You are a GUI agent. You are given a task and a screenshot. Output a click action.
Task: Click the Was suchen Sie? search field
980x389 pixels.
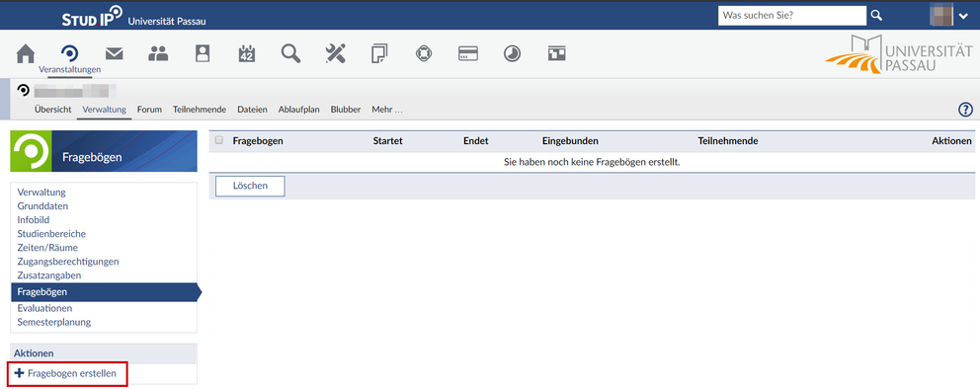pos(792,15)
